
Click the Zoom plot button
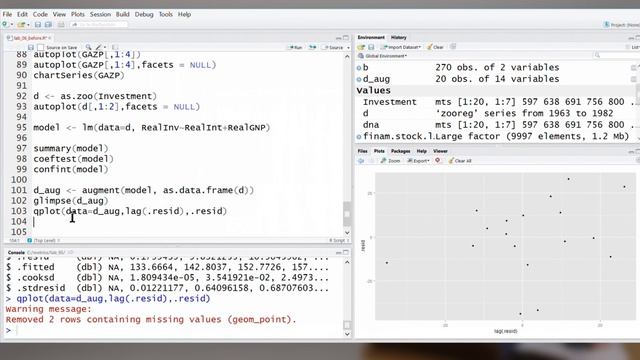click(x=391, y=161)
